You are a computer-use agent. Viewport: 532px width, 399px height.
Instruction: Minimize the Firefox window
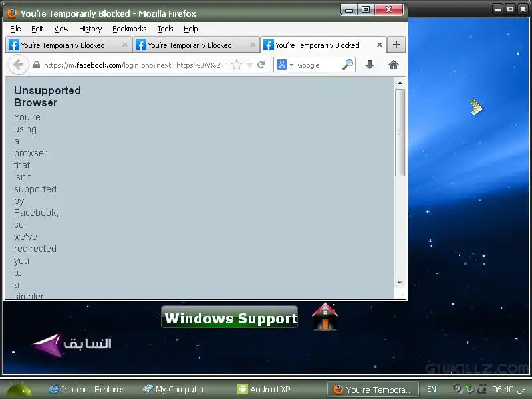click(x=348, y=9)
